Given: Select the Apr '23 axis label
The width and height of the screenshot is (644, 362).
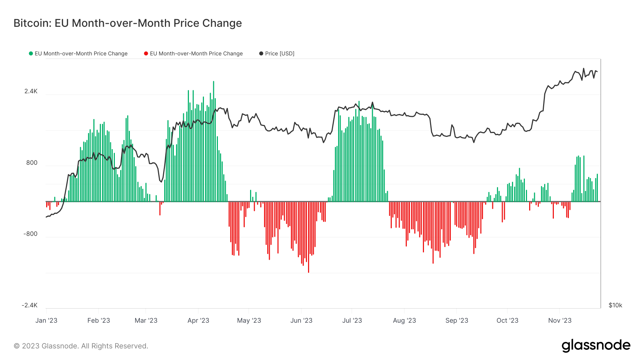Looking at the screenshot, I should point(198,321).
